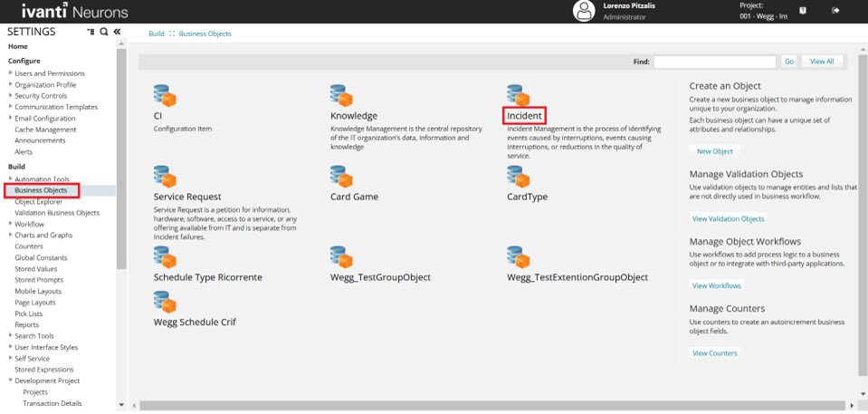Open Reports in sidebar

click(26, 325)
